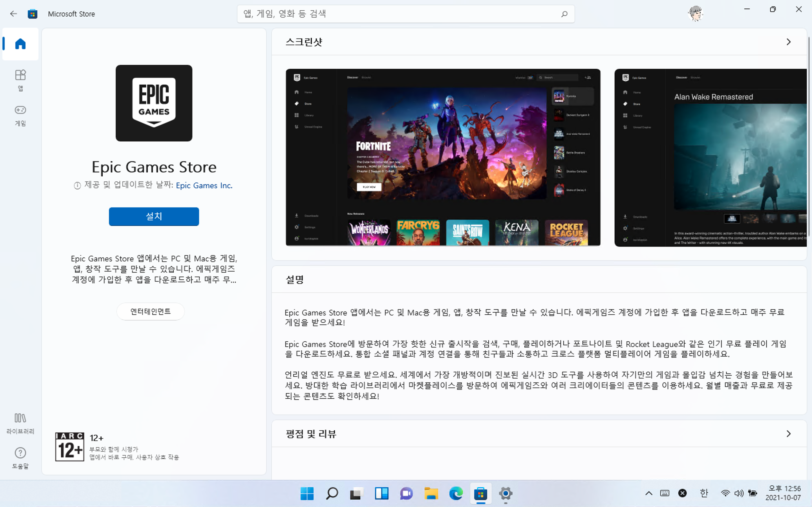Click the info icon beside publisher label
This screenshot has height=507, width=812.
(x=78, y=185)
